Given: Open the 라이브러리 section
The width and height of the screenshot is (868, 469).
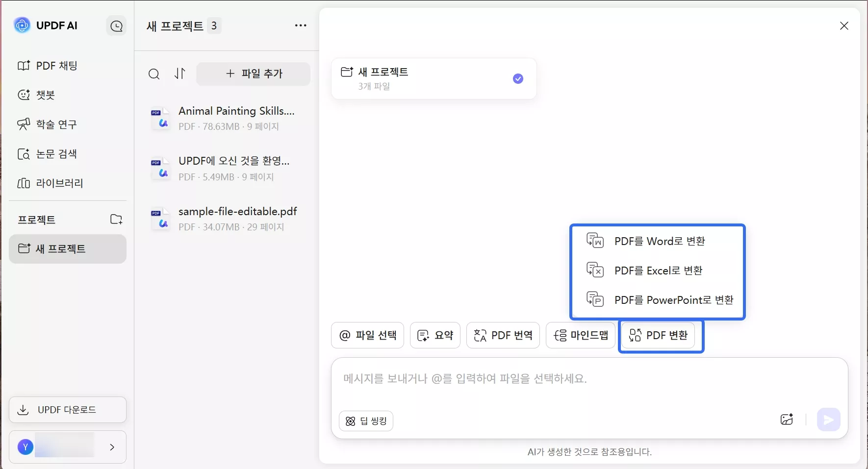Looking at the screenshot, I should 59,183.
